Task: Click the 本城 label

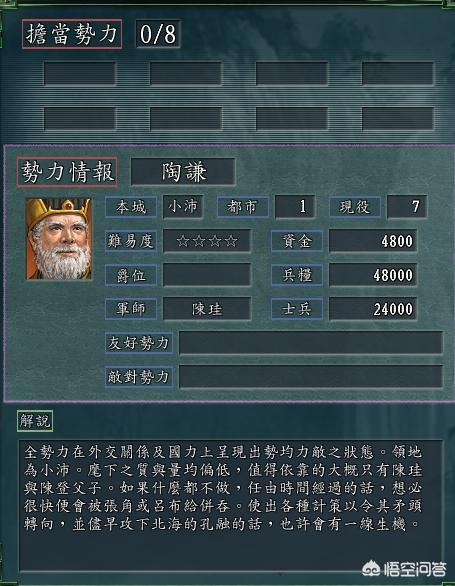Action: [x=131, y=207]
